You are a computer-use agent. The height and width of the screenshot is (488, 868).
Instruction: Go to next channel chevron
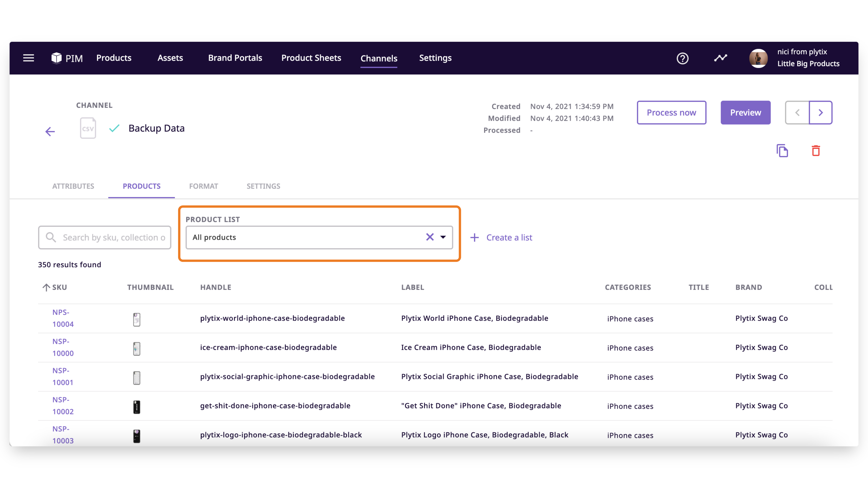click(821, 113)
